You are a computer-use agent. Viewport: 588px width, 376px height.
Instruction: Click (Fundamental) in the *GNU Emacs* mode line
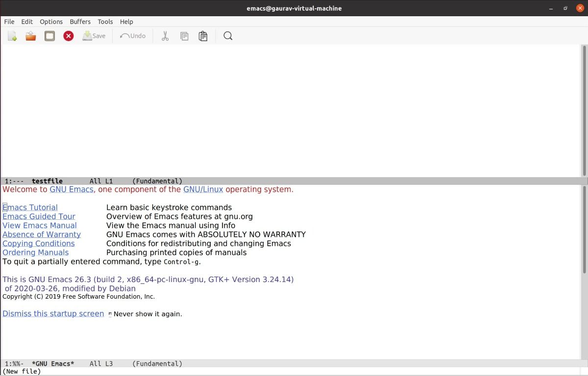coord(157,364)
